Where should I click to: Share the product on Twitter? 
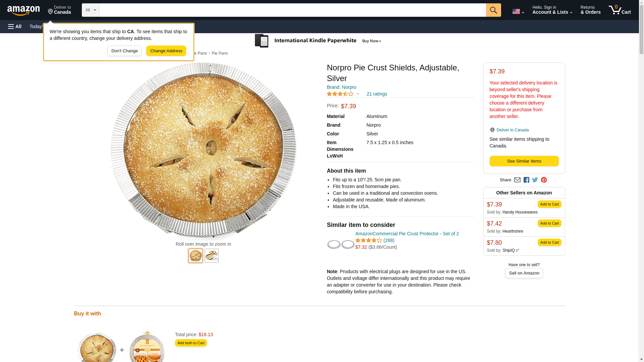tap(535, 180)
